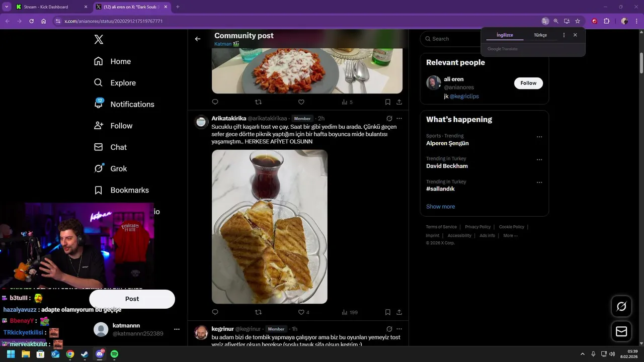644x362 pixels.
Task: Repost Arikatakirika's tost and tea post
Action: (258, 312)
